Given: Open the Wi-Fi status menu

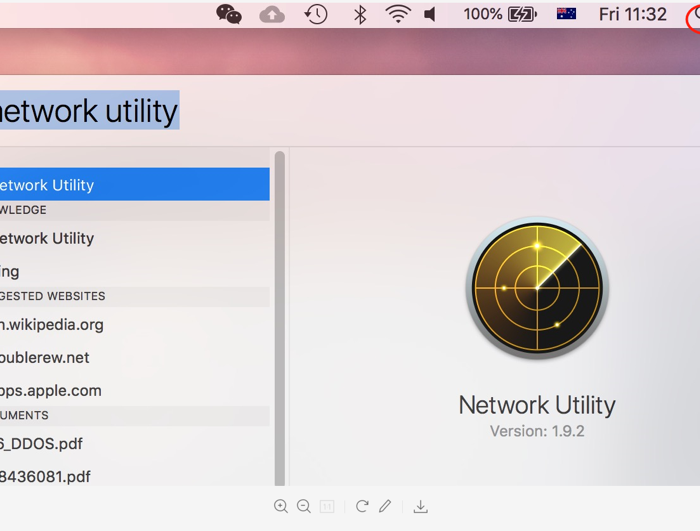Looking at the screenshot, I should 398,15.
